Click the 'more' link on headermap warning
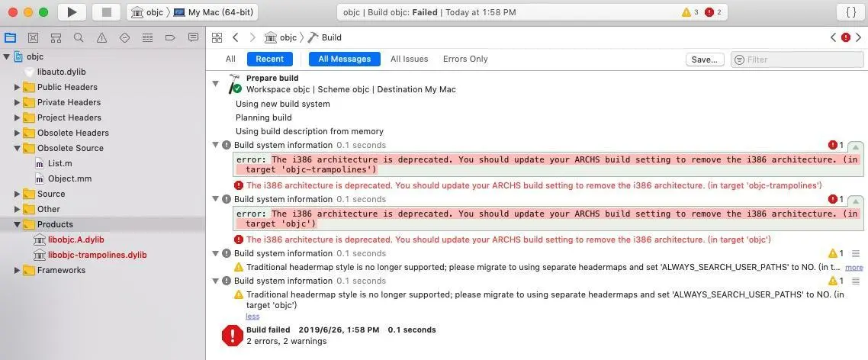The image size is (868, 360). point(854,268)
